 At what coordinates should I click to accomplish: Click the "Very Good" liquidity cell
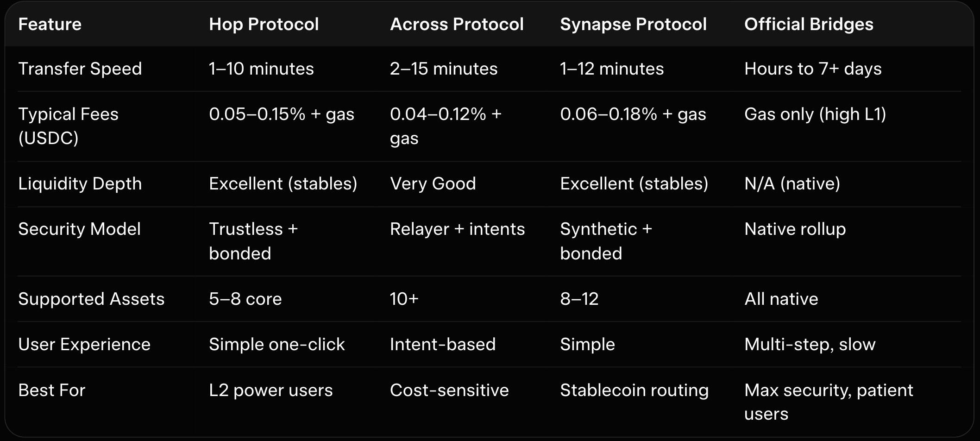point(433,183)
